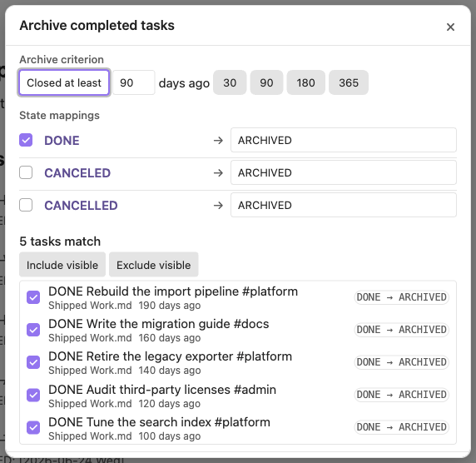This screenshot has height=463, width=476.
Task: Click the days number input field
Action: point(134,82)
